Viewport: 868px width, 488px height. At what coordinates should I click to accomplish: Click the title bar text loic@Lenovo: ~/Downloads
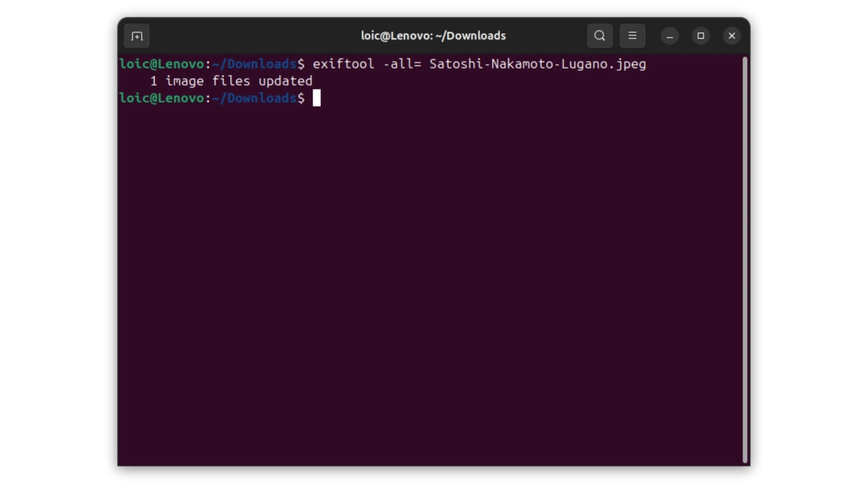[x=433, y=36]
